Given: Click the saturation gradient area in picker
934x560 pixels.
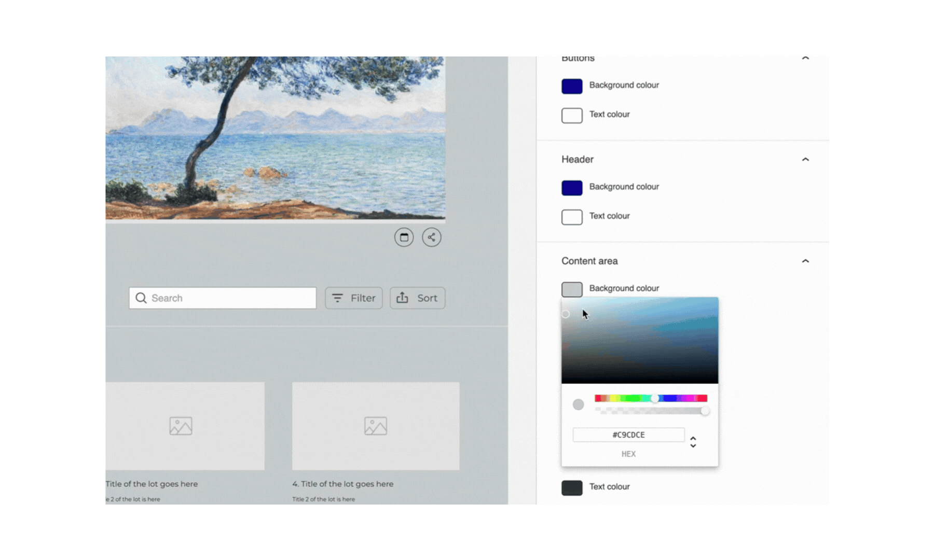Looking at the screenshot, I should pos(640,340).
